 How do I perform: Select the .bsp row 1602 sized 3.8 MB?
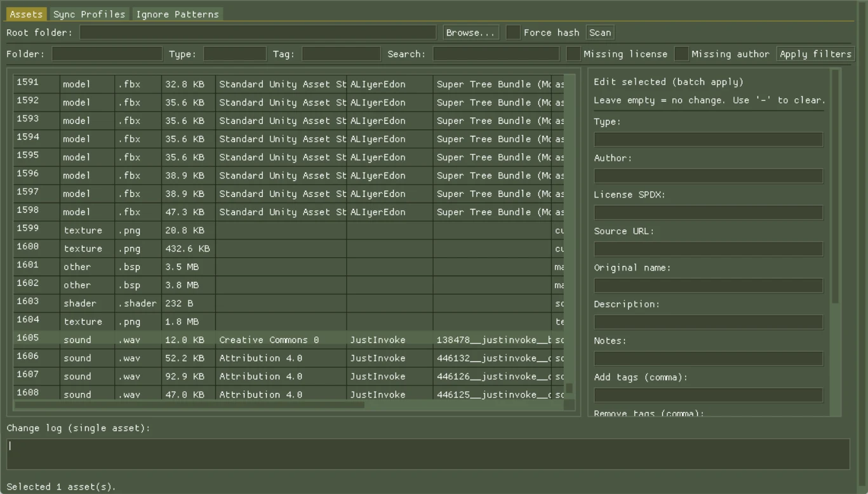[289, 285]
